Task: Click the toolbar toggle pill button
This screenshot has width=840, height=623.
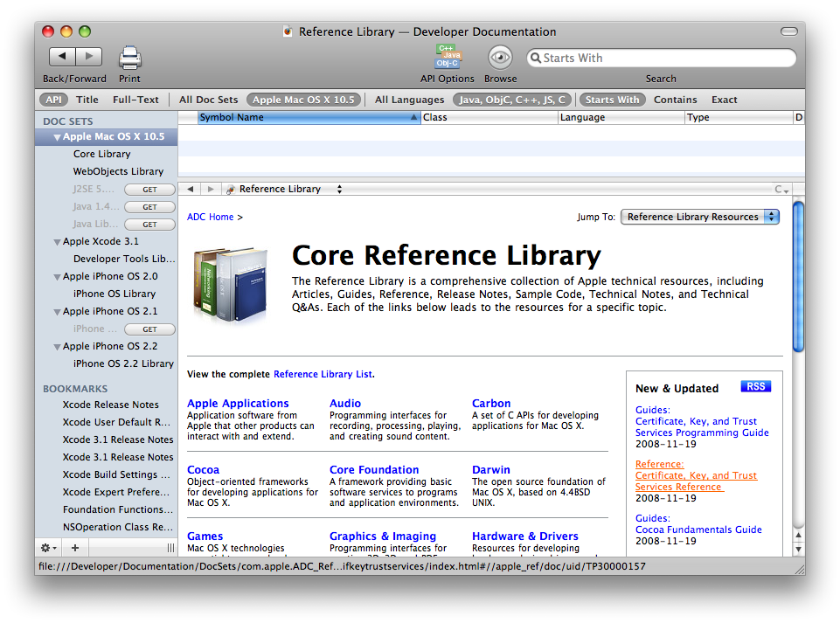Action: pyautogui.click(x=788, y=31)
